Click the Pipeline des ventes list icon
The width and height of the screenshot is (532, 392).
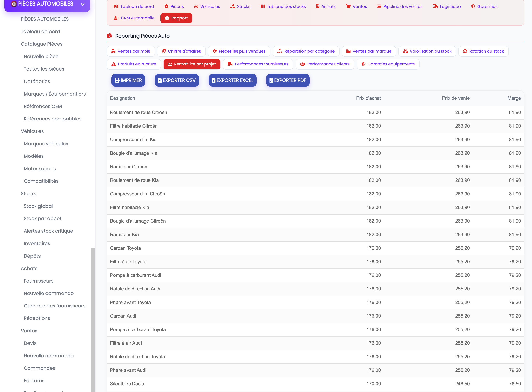pyautogui.click(x=379, y=6)
